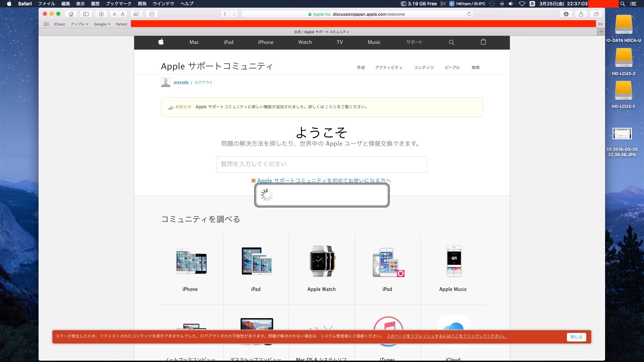Expand the Google bookmarks dropdown
The height and width of the screenshot is (362, 644).
click(102, 24)
